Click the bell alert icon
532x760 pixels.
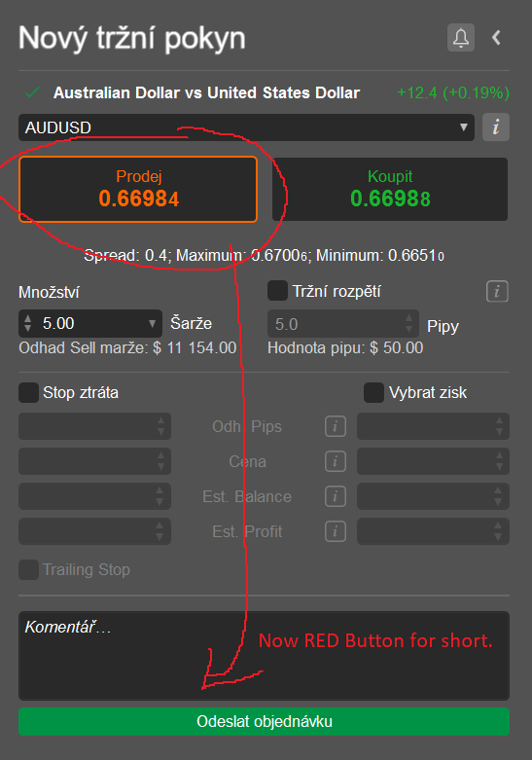(x=460, y=37)
